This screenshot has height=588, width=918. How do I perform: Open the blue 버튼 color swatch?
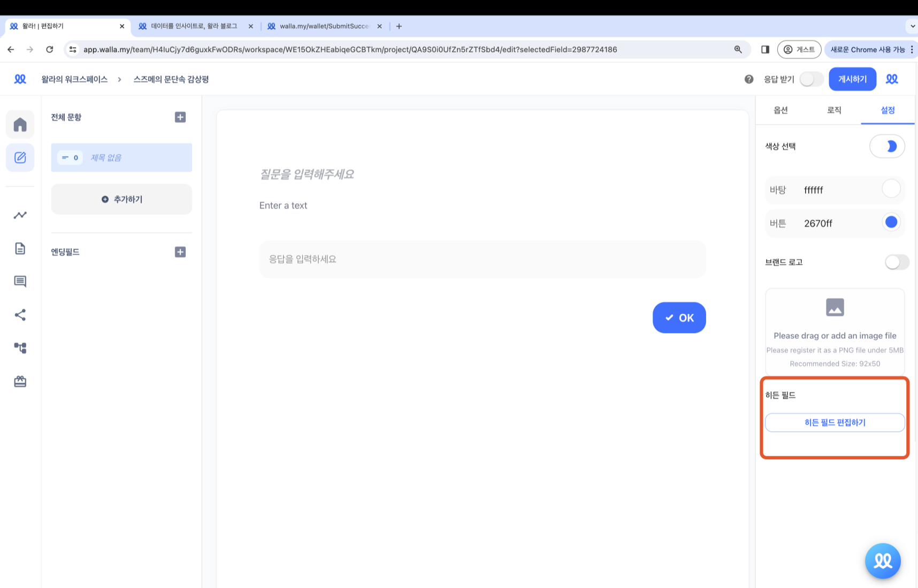click(891, 222)
